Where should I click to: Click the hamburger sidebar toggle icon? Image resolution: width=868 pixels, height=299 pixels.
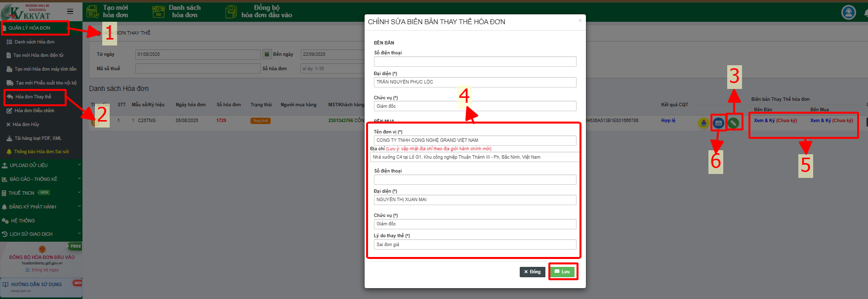tap(70, 11)
